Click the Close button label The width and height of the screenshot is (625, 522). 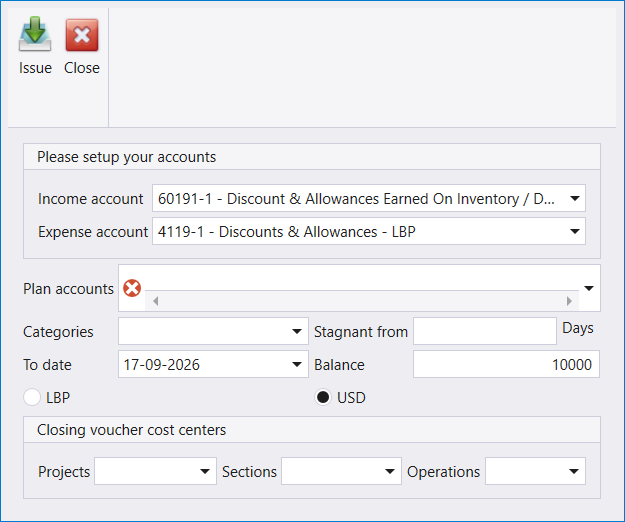(x=82, y=68)
